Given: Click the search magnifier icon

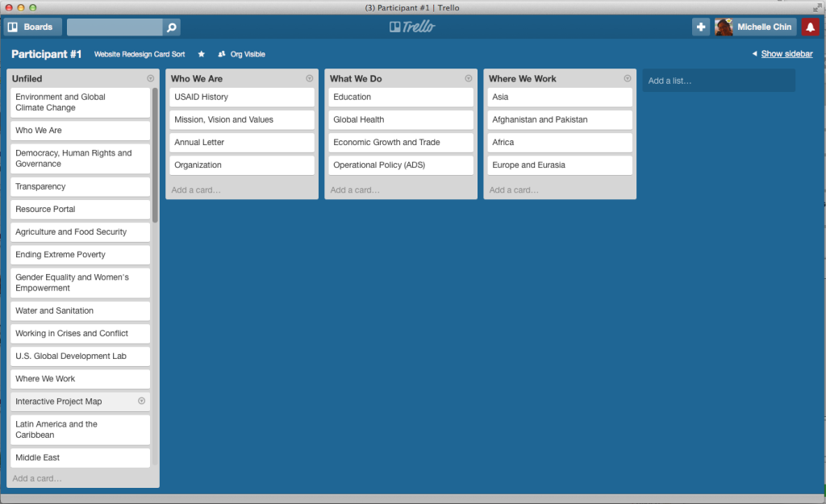Looking at the screenshot, I should coord(172,27).
